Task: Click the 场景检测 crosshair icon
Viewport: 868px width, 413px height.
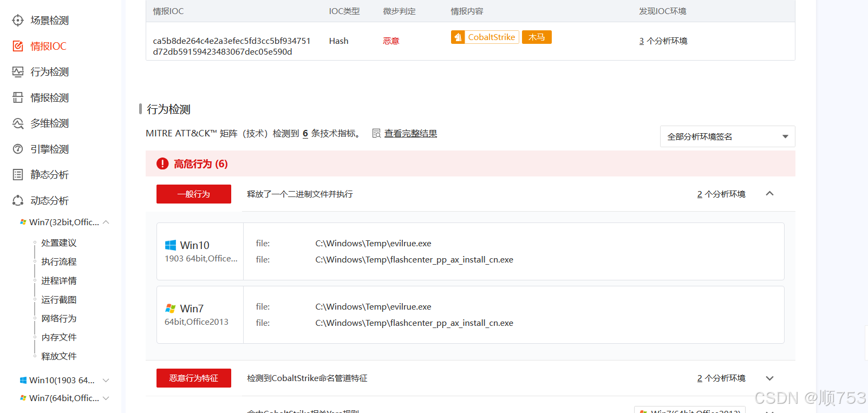Action: pos(18,21)
